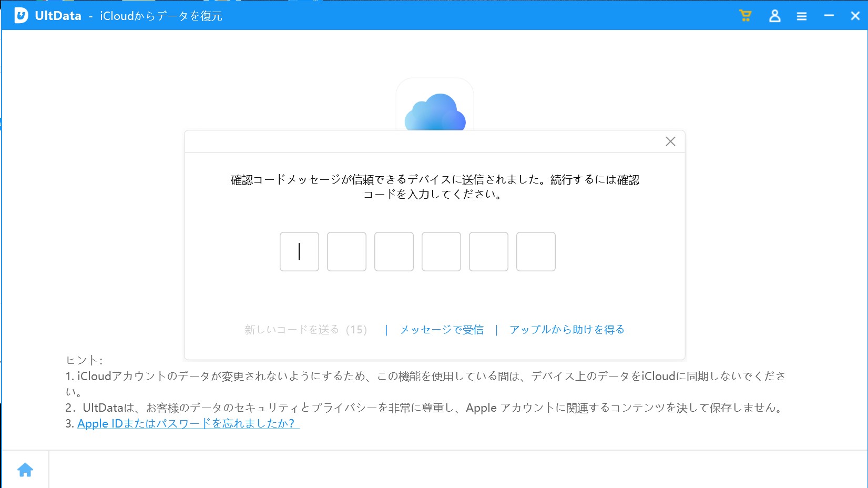Close the UltData application window
The height and width of the screenshot is (488, 868).
tap(855, 16)
